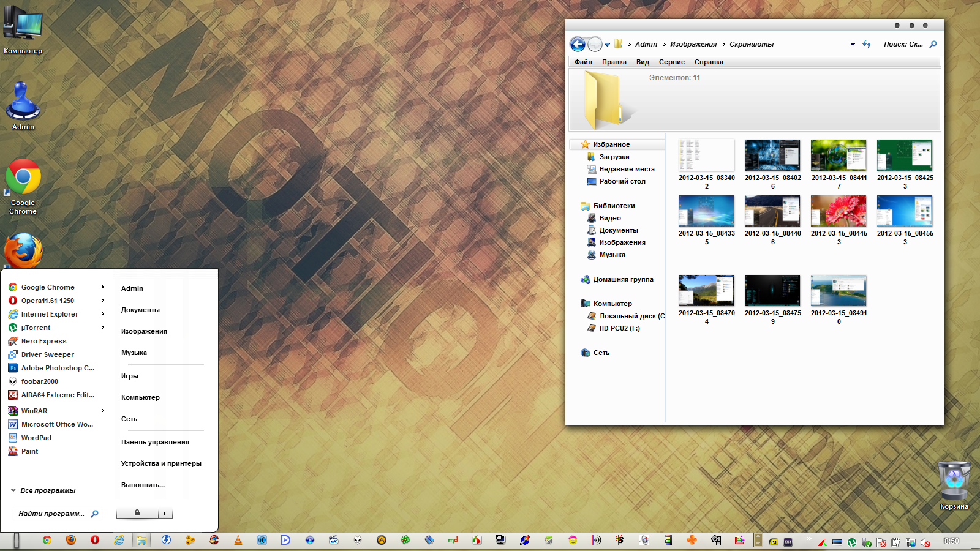The width and height of the screenshot is (980, 551).
Task: Open VLC media player from the taskbar
Action: 238,540
